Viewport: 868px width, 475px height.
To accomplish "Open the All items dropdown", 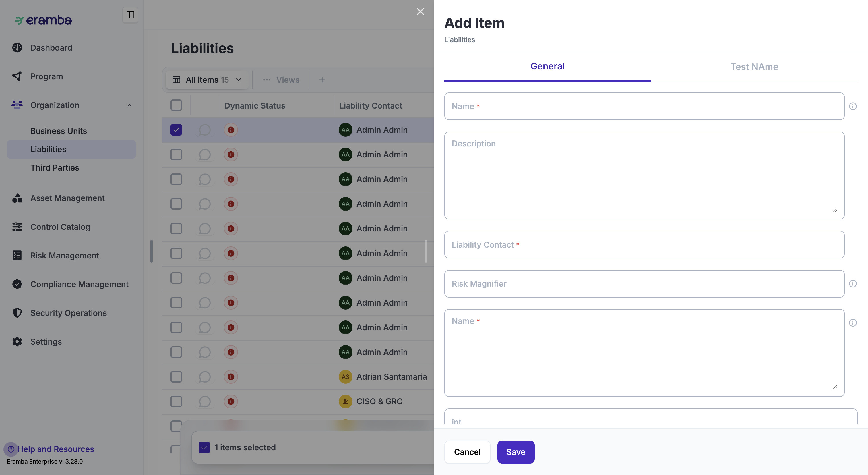I will pos(207,80).
